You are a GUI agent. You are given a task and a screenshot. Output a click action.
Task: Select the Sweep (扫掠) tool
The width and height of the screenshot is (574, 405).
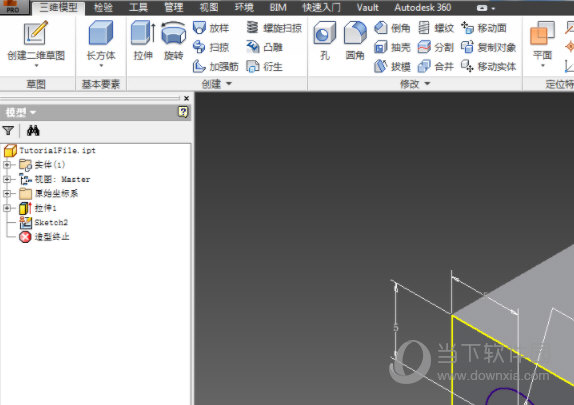point(211,47)
